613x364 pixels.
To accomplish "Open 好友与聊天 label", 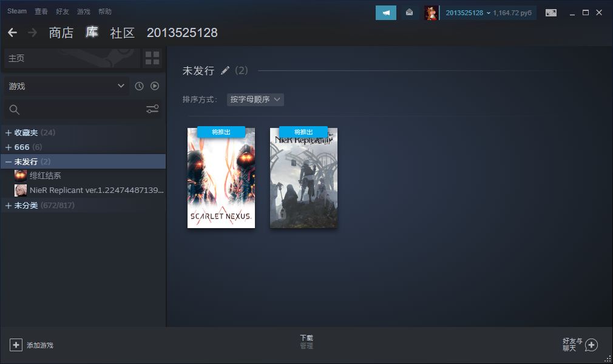I will pyautogui.click(x=572, y=345).
